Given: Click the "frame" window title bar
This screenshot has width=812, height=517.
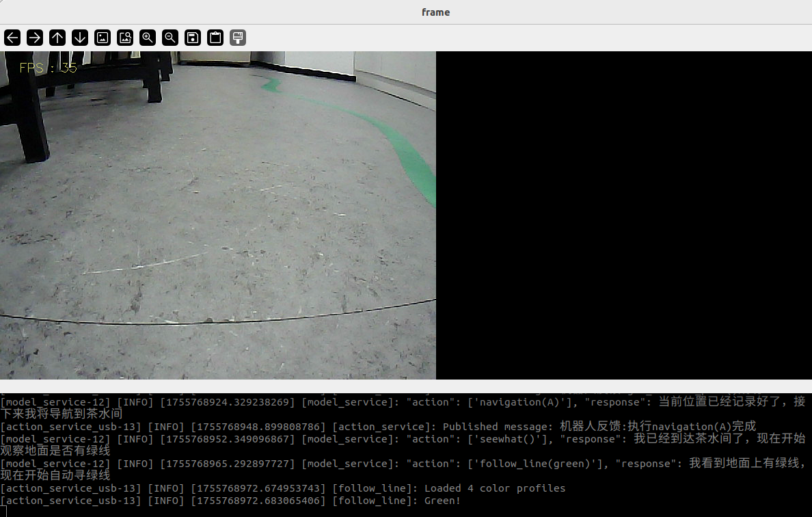Looking at the screenshot, I should point(435,12).
